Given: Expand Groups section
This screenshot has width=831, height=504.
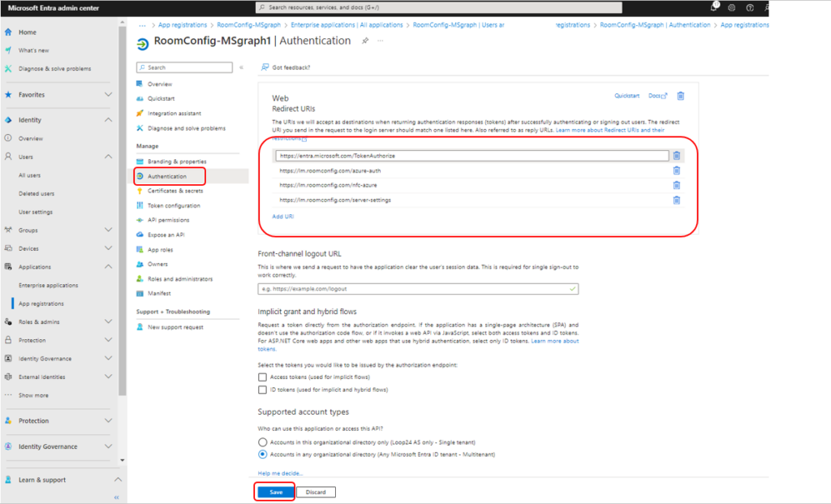Looking at the screenshot, I should point(108,230).
